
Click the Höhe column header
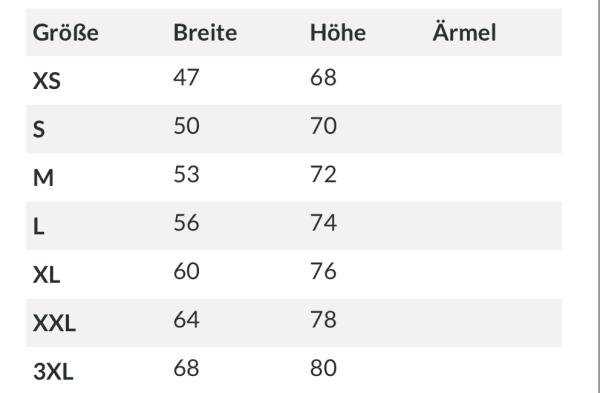(338, 33)
